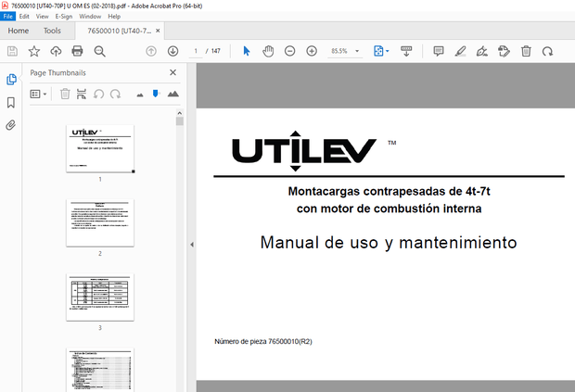This screenshot has width=575, height=392.
Task: Open the View menu
Action: click(x=42, y=17)
